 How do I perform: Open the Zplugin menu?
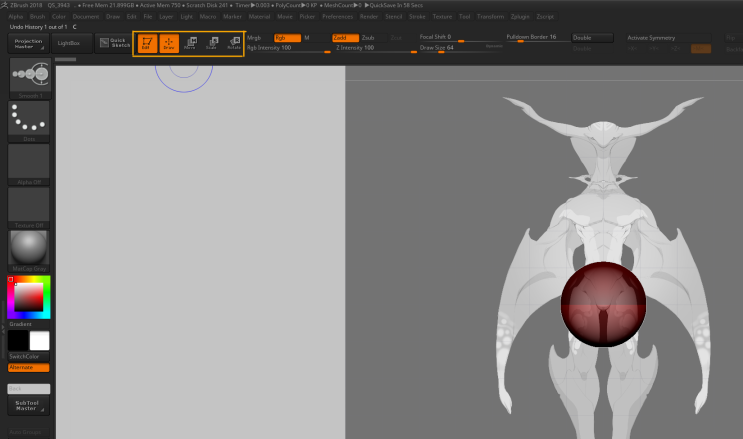(x=521, y=17)
